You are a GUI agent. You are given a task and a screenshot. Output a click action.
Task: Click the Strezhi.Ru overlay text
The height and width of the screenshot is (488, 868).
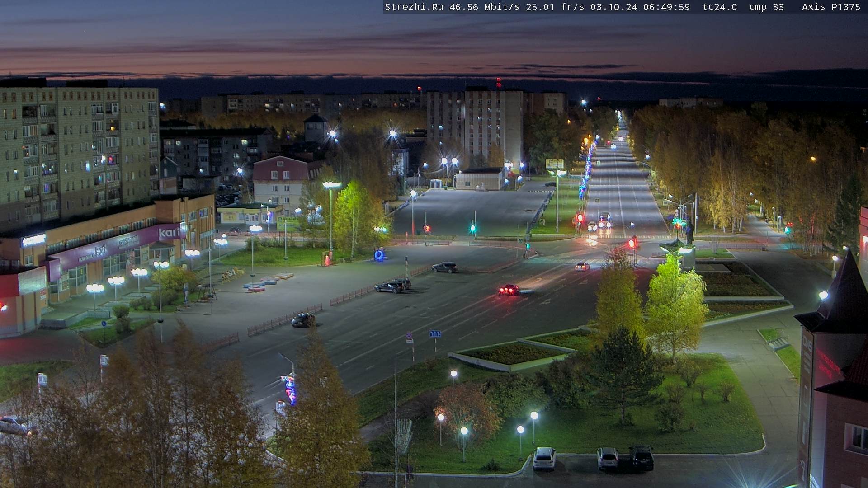coord(414,7)
